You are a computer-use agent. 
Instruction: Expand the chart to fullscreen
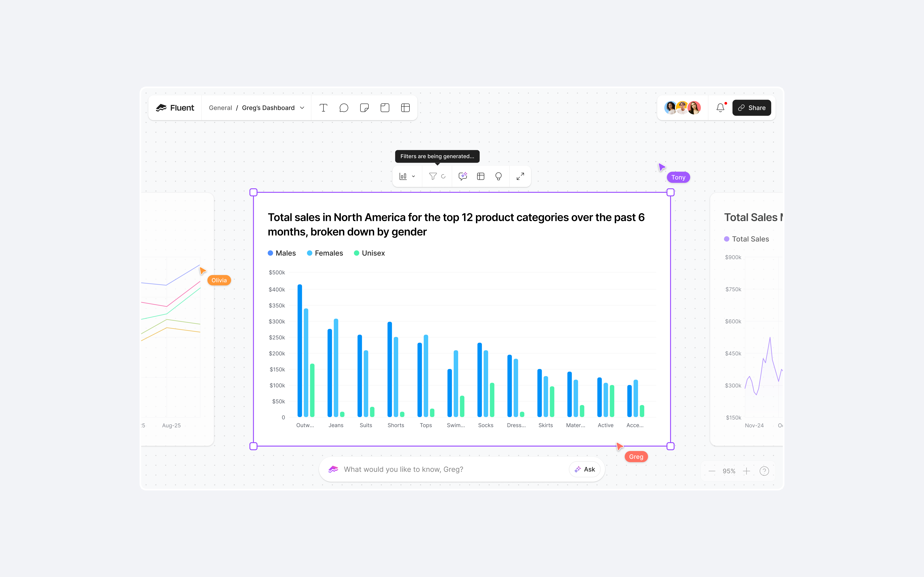point(520,176)
